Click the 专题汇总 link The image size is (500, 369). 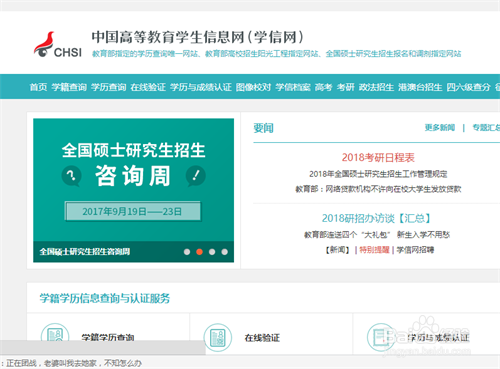point(486,128)
